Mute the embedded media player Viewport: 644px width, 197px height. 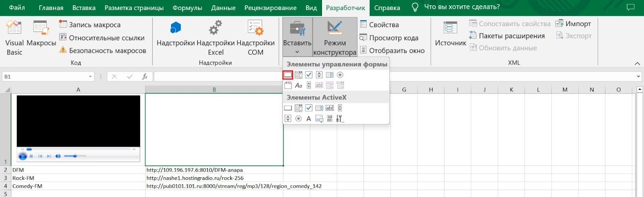[58, 156]
